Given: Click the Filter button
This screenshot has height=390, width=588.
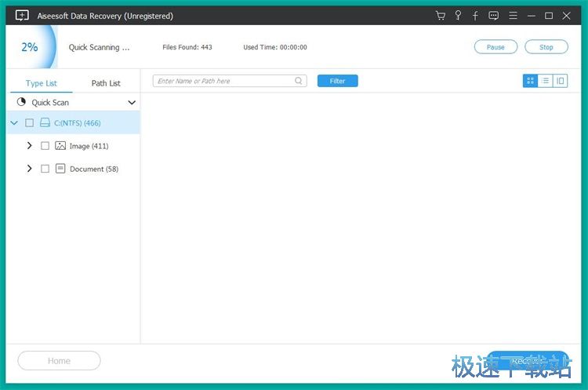Looking at the screenshot, I should pos(337,81).
